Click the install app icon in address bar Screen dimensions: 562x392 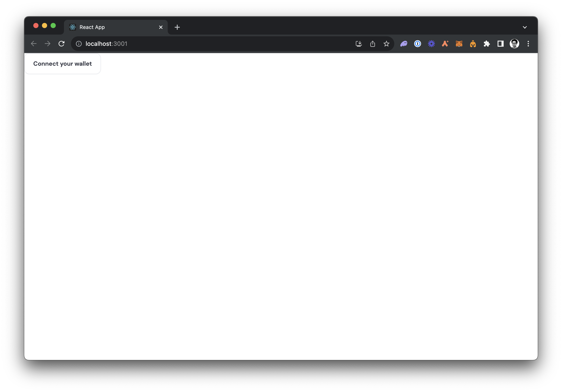pos(359,44)
